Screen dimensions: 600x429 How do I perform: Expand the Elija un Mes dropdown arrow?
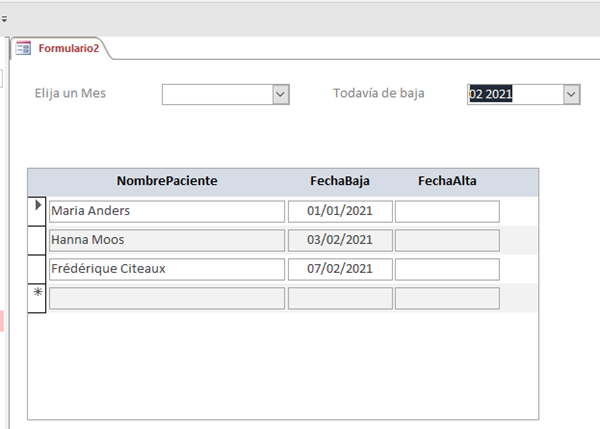tap(281, 94)
